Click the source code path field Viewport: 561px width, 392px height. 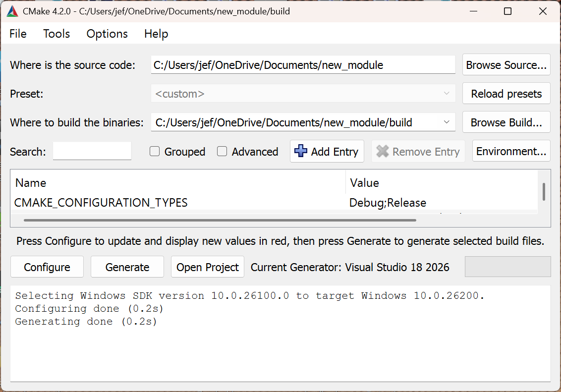tap(303, 65)
